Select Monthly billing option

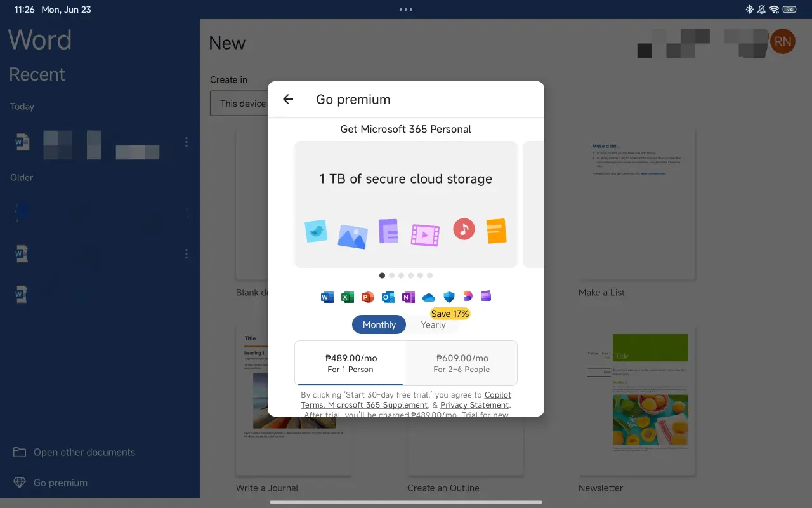[x=379, y=324]
